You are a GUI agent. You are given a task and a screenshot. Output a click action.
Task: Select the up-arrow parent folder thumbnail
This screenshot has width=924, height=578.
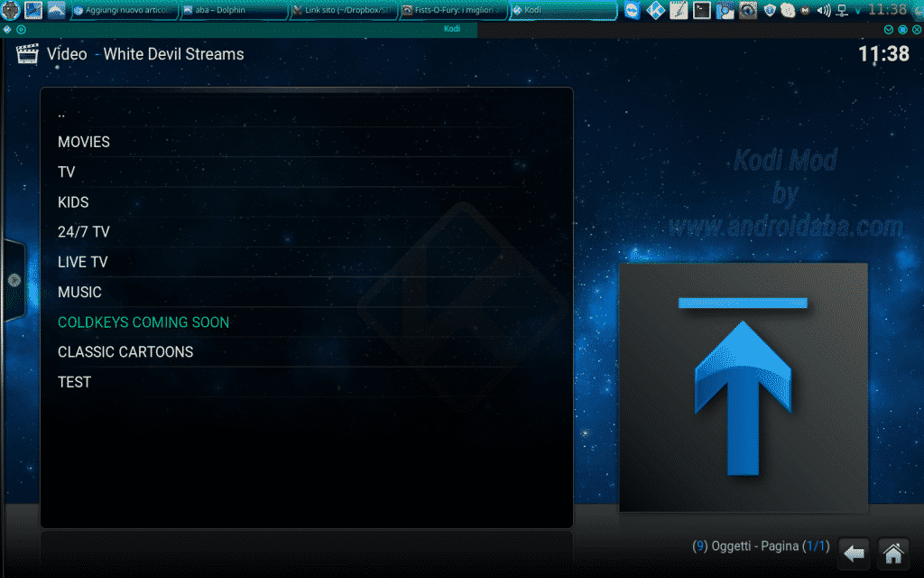tap(744, 387)
